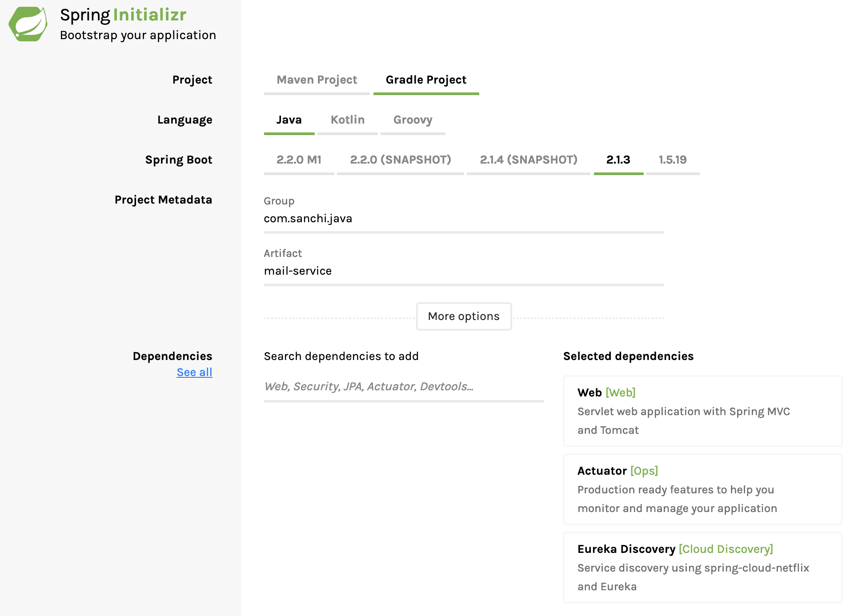Image resolution: width=858 pixels, height=616 pixels.
Task: Click the Group input field
Action: click(x=464, y=218)
